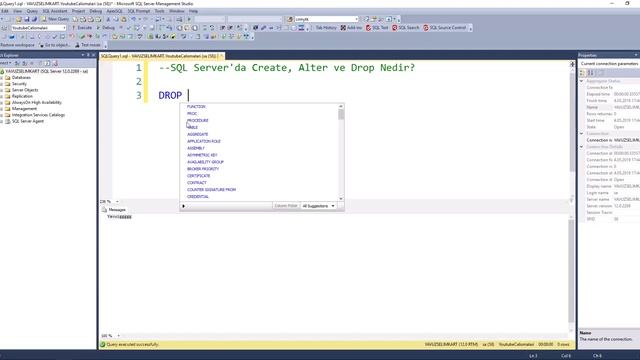The image size is (640, 360).
Task: Click Go to object button
Action: [55, 45]
